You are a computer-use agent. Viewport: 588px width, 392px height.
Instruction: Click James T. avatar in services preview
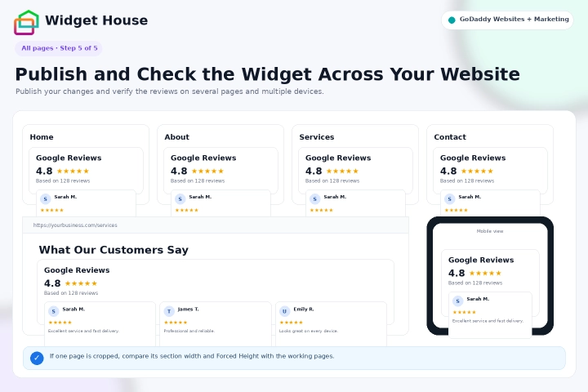[169, 311]
